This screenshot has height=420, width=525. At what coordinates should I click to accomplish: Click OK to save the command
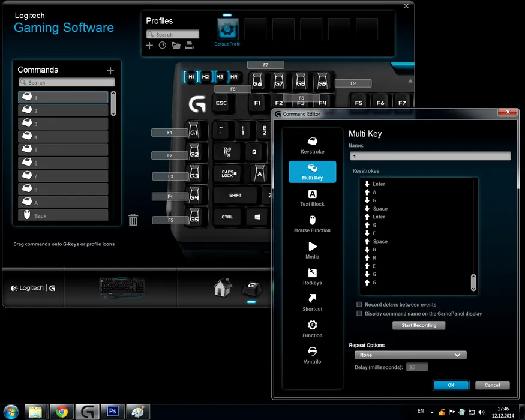coord(451,385)
